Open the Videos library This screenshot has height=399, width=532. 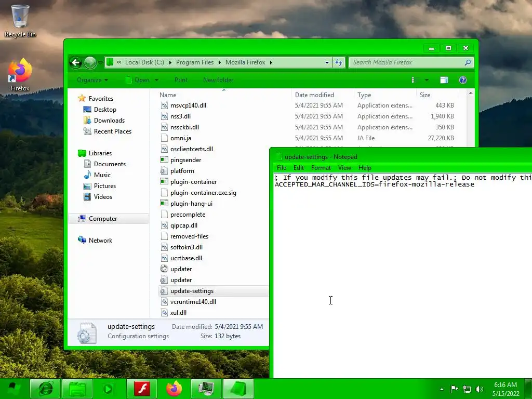click(103, 197)
